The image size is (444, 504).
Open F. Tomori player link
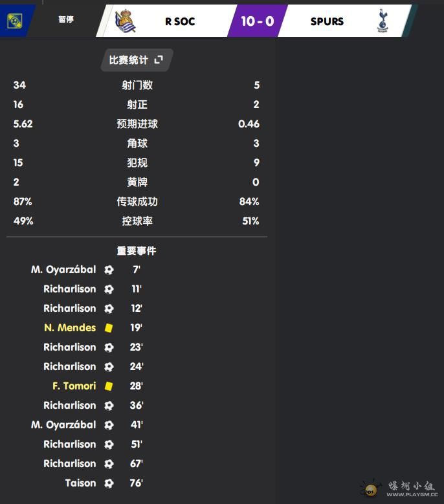(x=74, y=386)
